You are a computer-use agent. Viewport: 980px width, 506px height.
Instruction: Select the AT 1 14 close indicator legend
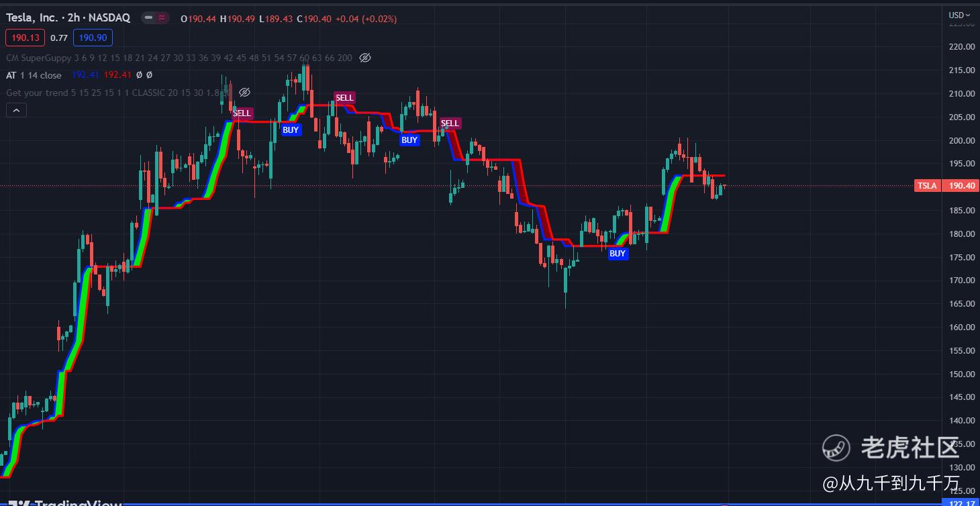(34, 75)
